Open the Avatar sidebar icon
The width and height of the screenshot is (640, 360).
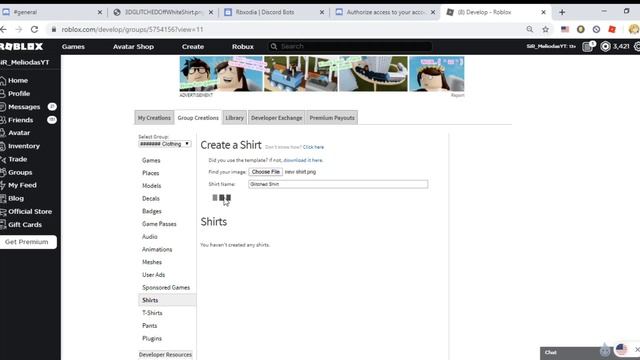pyautogui.click(x=3, y=133)
